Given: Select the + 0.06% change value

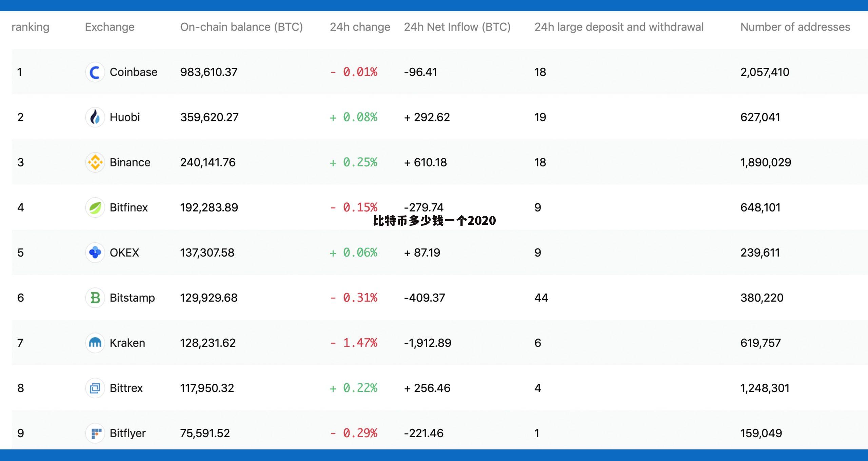Looking at the screenshot, I should tap(354, 253).
